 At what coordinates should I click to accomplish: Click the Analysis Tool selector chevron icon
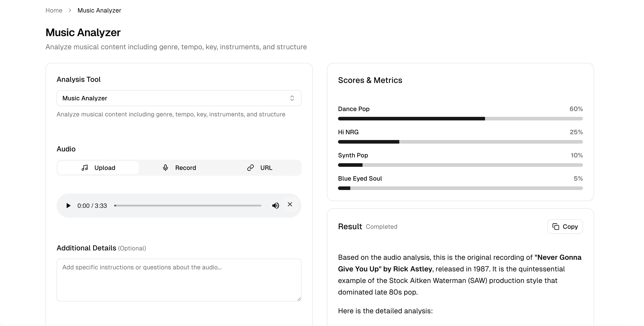click(x=292, y=98)
